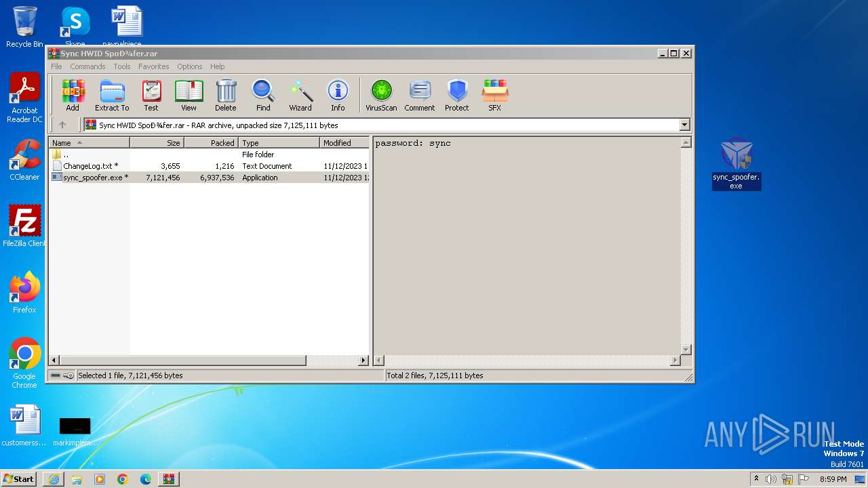Expand the archive path dropdown
Viewport: 868px width, 488px height.
[684, 125]
